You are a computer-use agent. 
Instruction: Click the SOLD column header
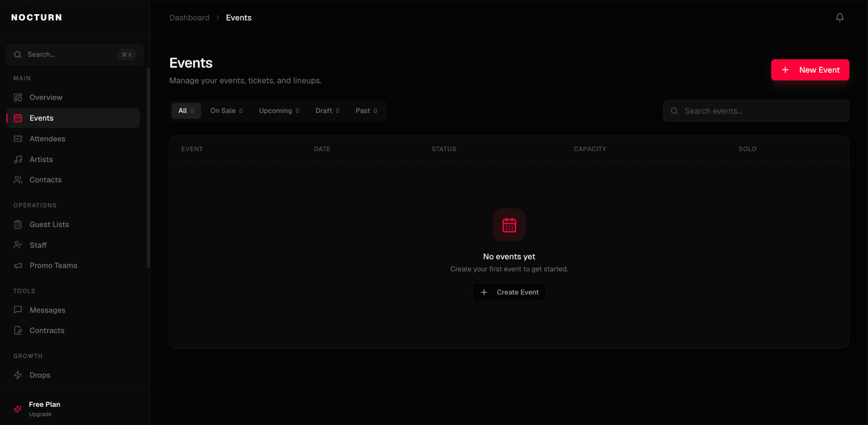tap(748, 149)
